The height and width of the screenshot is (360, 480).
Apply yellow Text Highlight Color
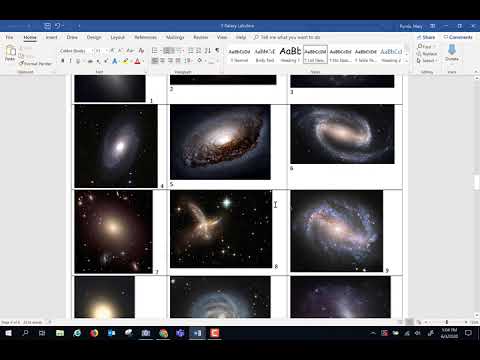(126, 61)
